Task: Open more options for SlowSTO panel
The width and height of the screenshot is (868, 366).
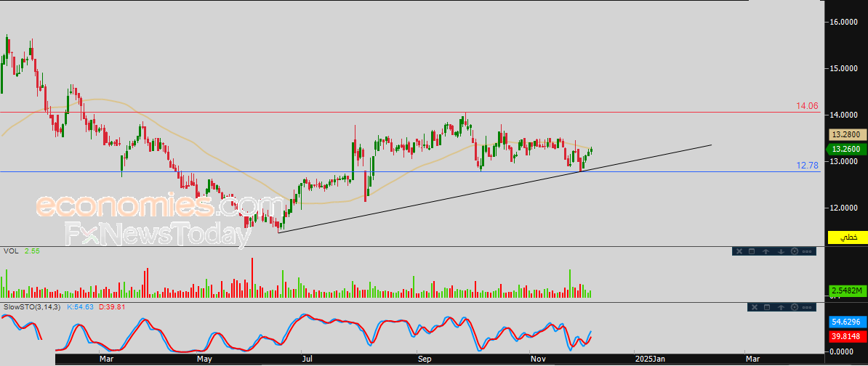Action: click(807, 307)
